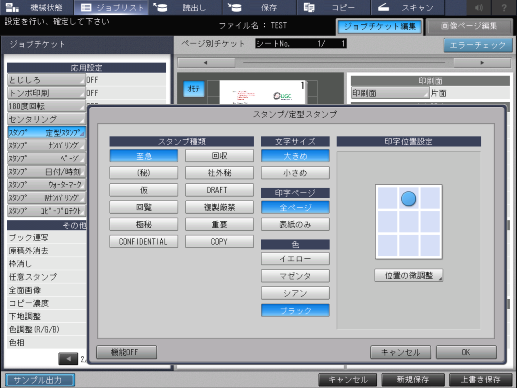Click the help question mark icon

pos(504,7)
